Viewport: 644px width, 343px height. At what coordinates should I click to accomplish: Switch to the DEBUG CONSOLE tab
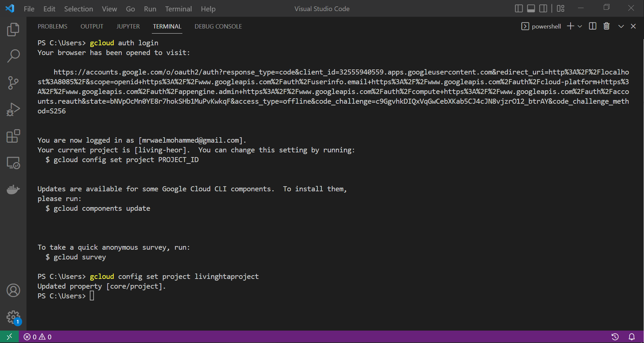click(218, 26)
